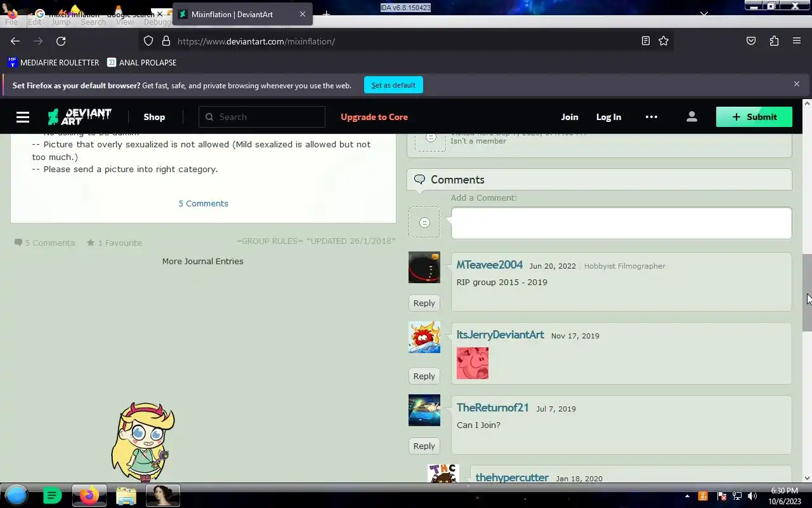Click the Star Butterfly mascot image
The image size is (812, 508).
(x=143, y=442)
